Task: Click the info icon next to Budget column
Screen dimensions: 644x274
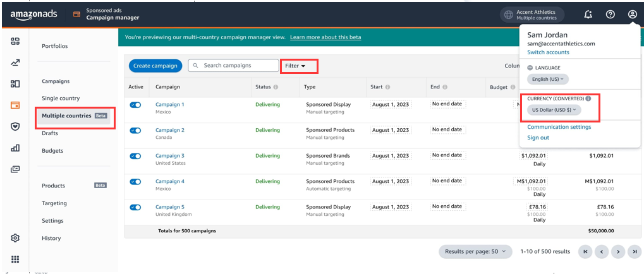Action: tap(513, 87)
